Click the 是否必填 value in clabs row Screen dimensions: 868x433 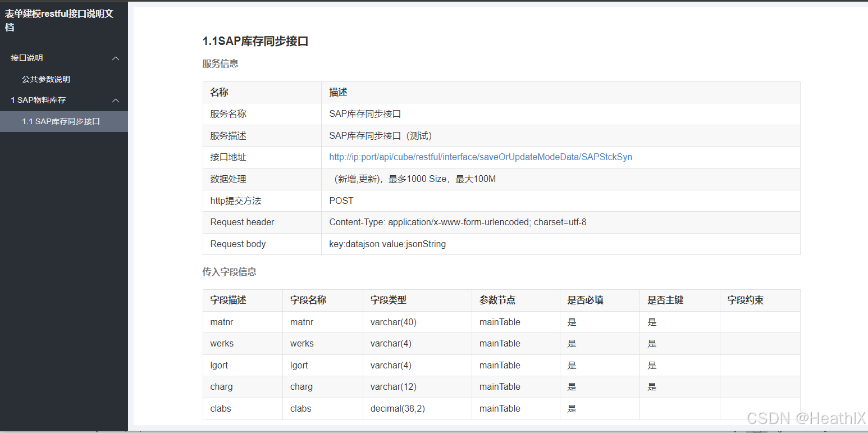click(600, 408)
